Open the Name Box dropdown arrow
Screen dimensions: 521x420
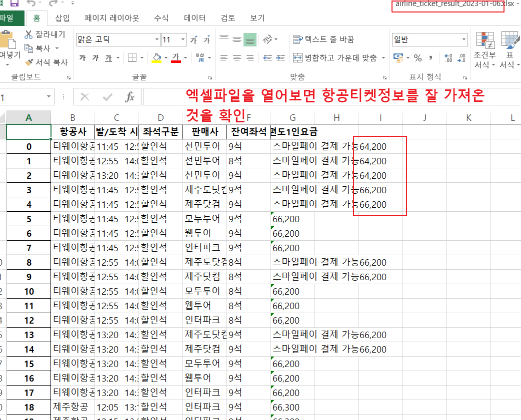(49, 97)
